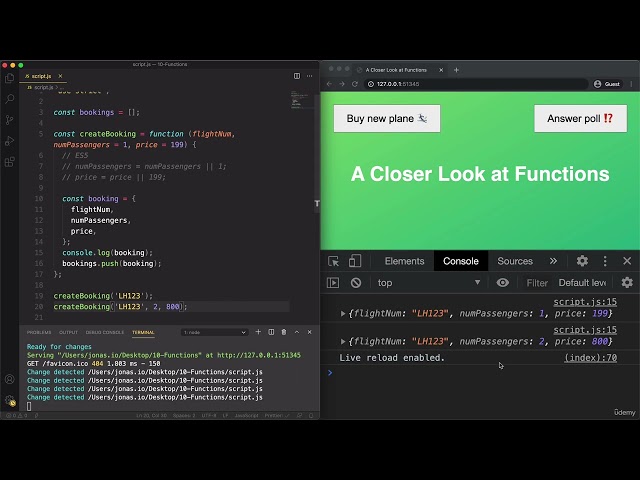Screen dimensions: 640x480
Task: Switch to the Elements tab in DevTools
Action: (404, 261)
